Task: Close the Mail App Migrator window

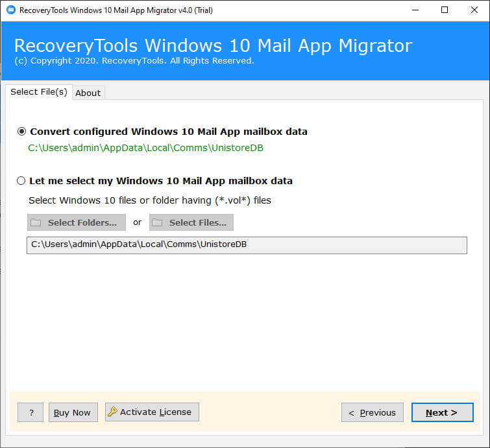Action: click(x=474, y=10)
